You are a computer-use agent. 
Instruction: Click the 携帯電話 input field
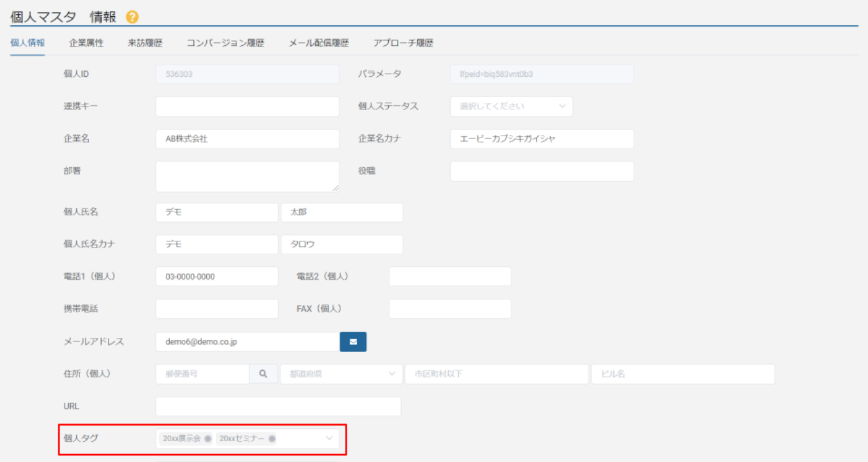(216, 309)
